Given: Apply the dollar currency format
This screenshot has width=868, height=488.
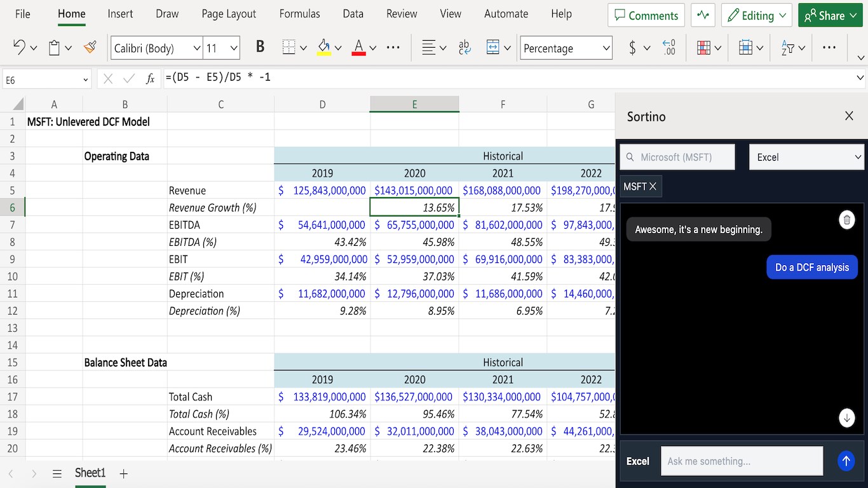Looking at the screenshot, I should 632,48.
